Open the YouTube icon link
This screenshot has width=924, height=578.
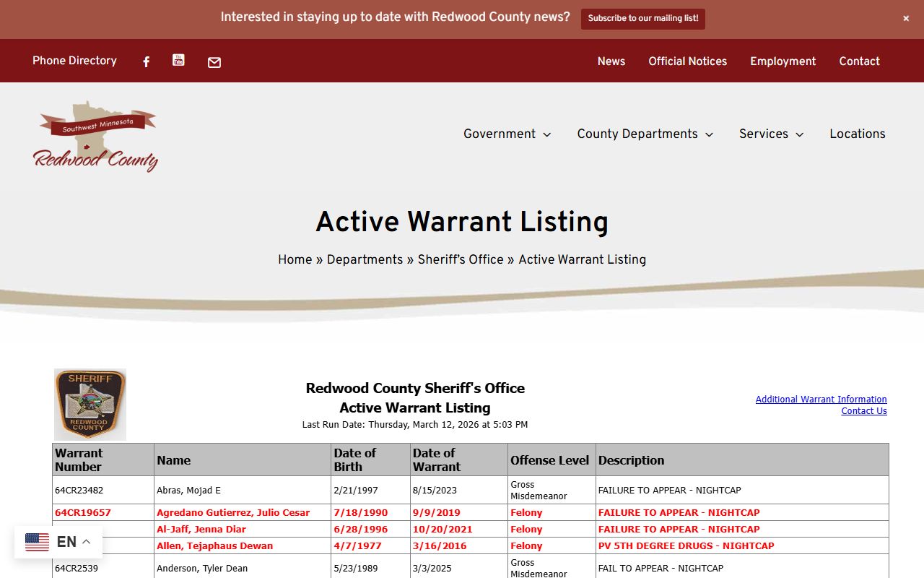[x=178, y=60]
